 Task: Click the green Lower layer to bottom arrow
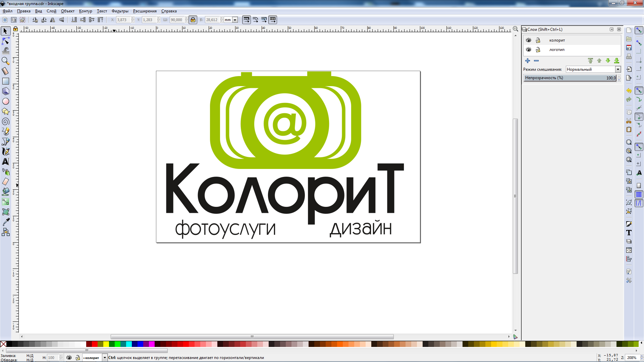tap(616, 61)
